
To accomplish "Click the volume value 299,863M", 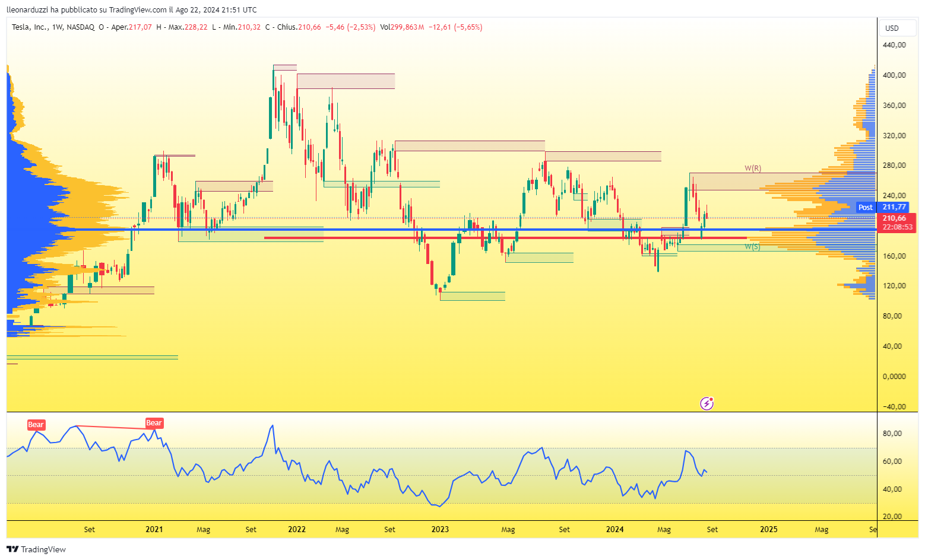I will coord(407,27).
